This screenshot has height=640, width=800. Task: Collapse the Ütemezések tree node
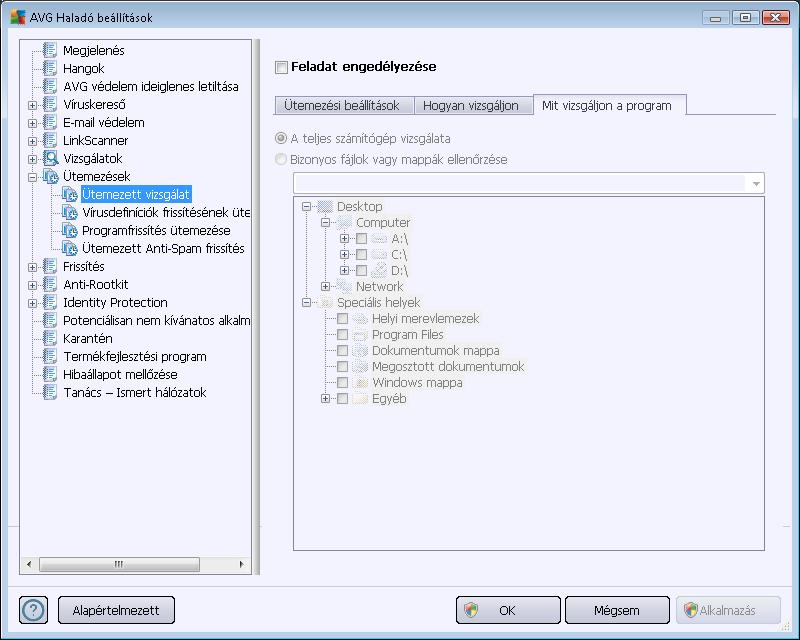coord(33,177)
